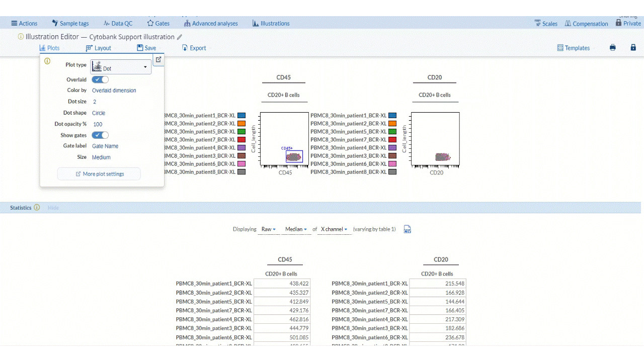Open the Gates menu
The height and width of the screenshot is (362, 644).
tap(158, 24)
